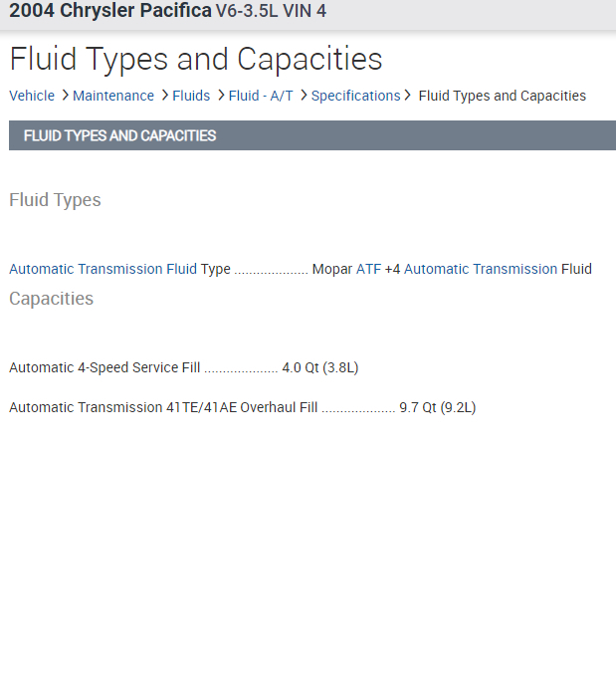Open the Fluid - A/T breadcrumb

pyautogui.click(x=261, y=97)
